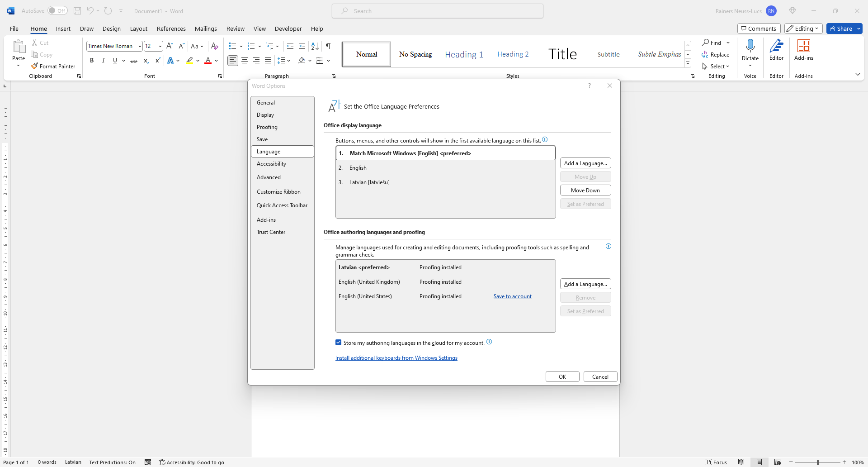Justify text with the Justify icon
The height and width of the screenshot is (467, 868).
pyautogui.click(x=268, y=61)
